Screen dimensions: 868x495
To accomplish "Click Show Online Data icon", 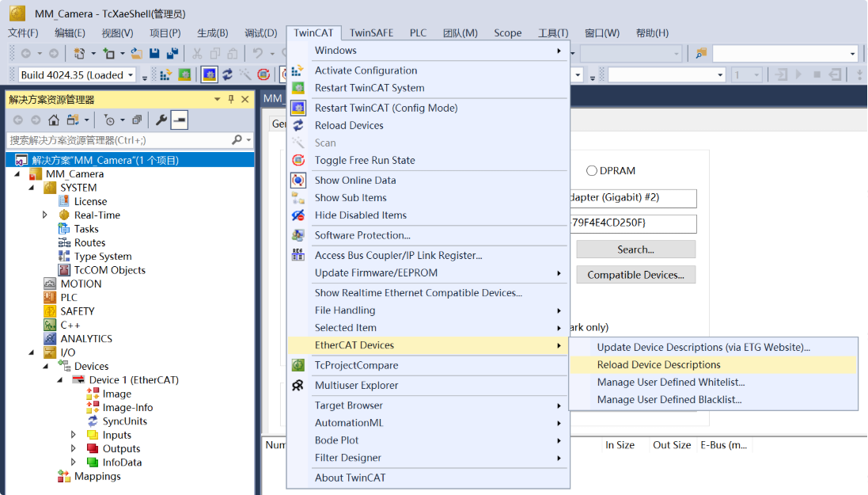I will (298, 180).
